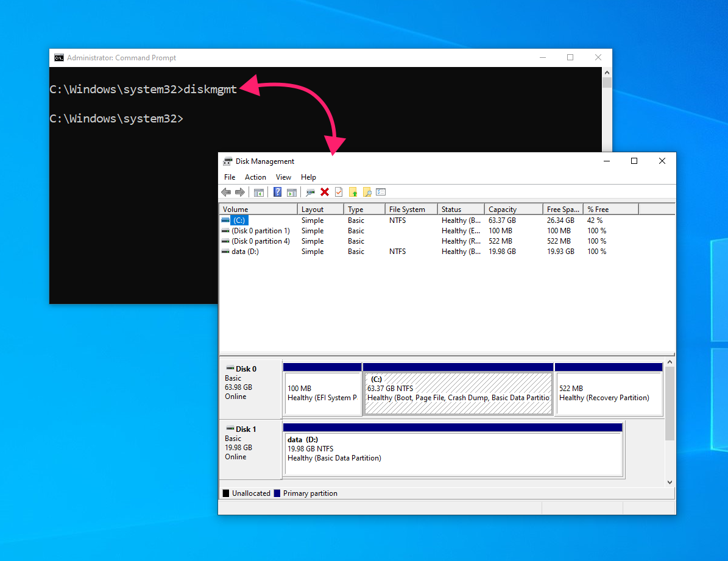Sort by the Status column header
This screenshot has width=728, height=561.
click(461, 210)
